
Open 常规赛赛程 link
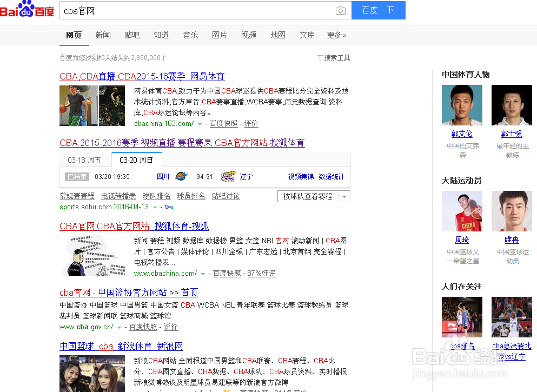coord(77,196)
